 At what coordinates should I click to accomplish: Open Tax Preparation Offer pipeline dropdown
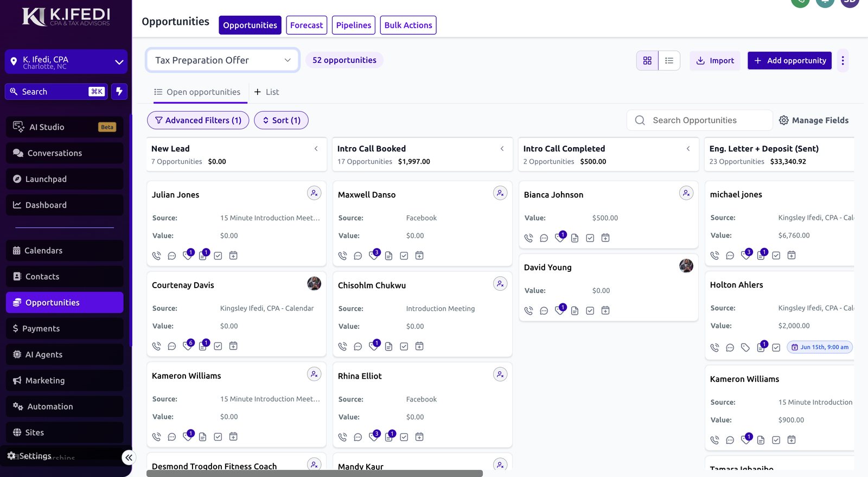point(222,60)
